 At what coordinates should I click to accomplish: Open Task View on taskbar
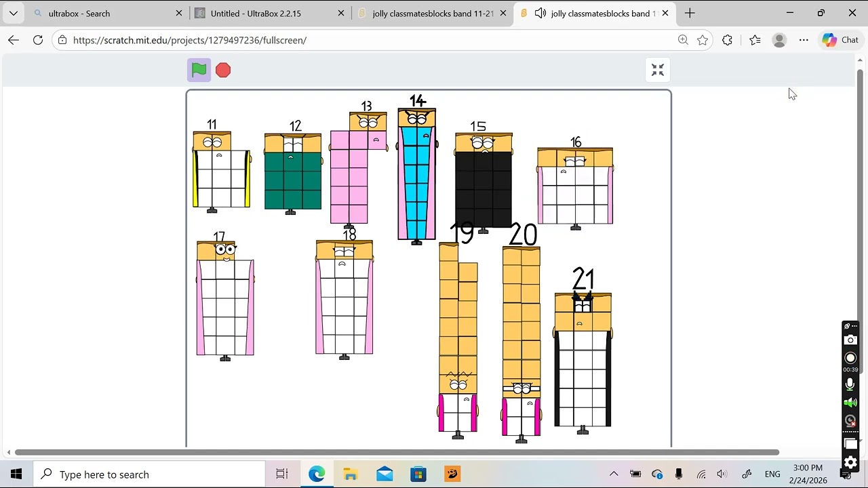point(282,474)
